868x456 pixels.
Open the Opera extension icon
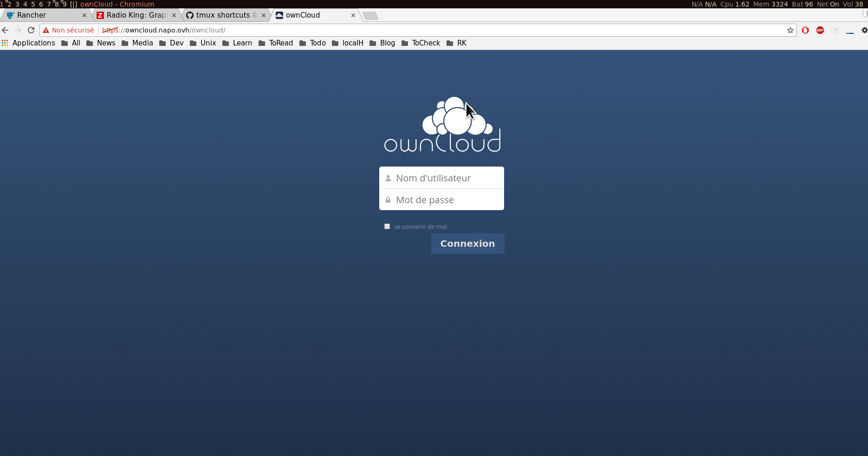point(805,30)
